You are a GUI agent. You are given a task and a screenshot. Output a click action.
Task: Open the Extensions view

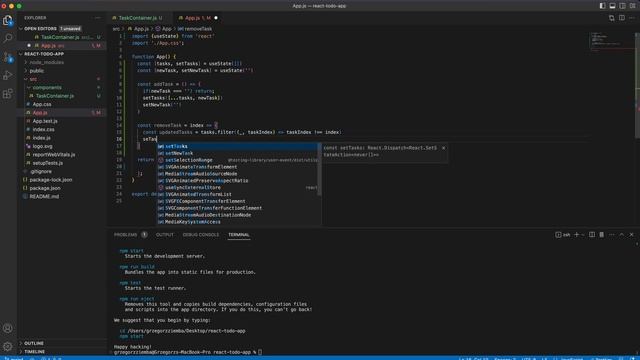[x=8, y=94]
